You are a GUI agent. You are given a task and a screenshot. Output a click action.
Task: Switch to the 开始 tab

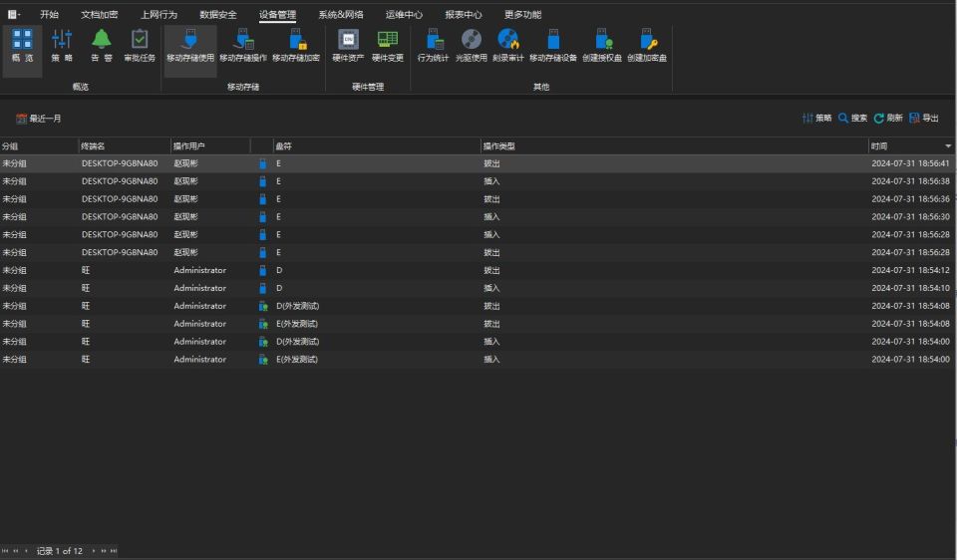[x=50, y=14]
